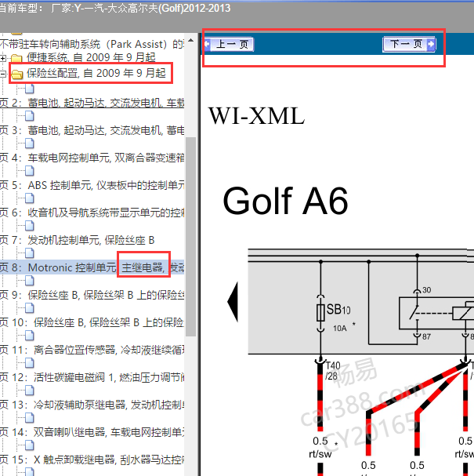
Task: Select 页 8: Motronic 控制单元 entry
Action: click(x=92, y=267)
